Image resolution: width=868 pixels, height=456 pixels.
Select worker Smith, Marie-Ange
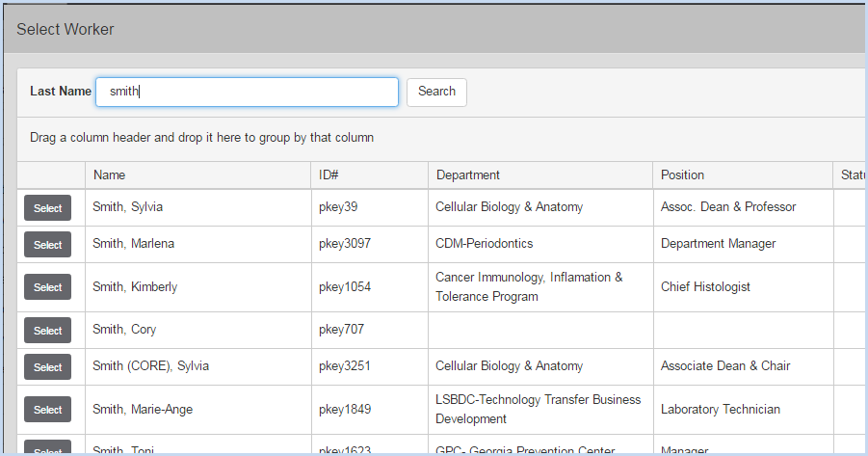pos(47,410)
